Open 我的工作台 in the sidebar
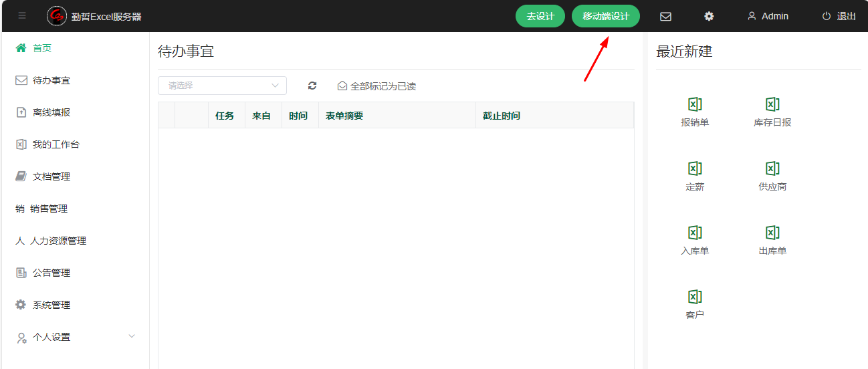Viewport: 868px width, 369px height. pyautogui.click(x=56, y=144)
